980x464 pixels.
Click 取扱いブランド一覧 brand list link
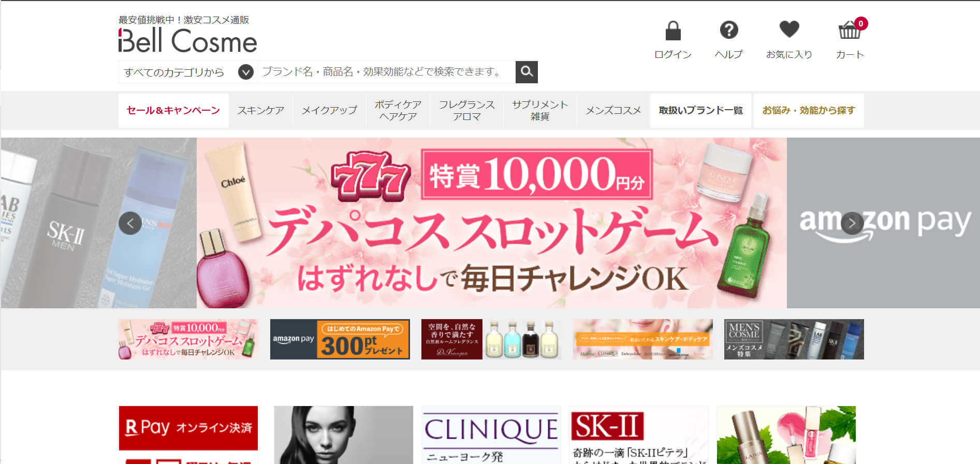(x=700, y=111)
